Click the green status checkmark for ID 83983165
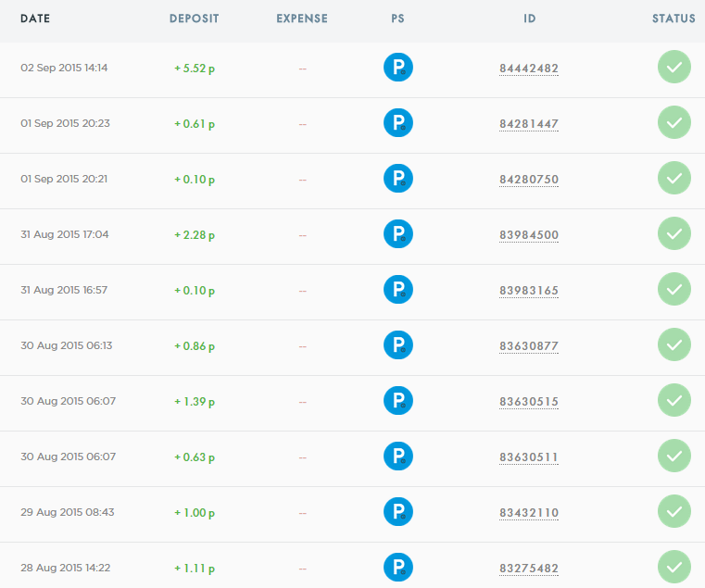This screenshot has width=705, height=588. click(x=674, y=289)
